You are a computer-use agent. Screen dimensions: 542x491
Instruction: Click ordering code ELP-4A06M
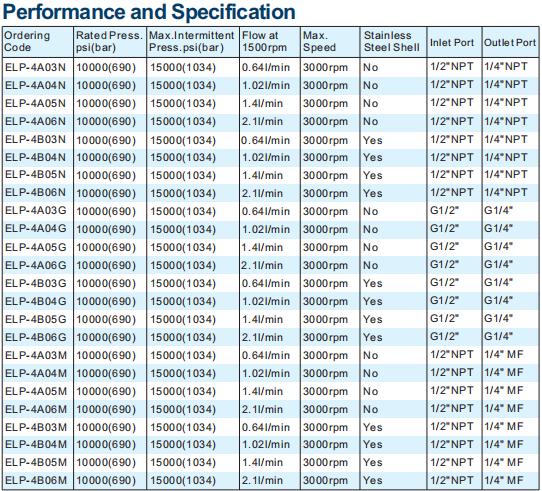click(36, 409)
